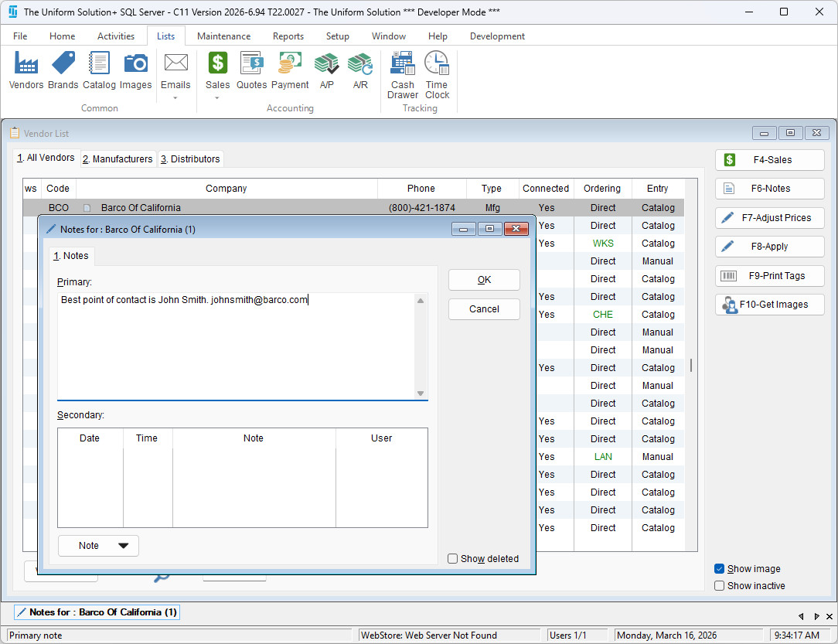Uncheck the Show image checkbox

click(x=720, y=569)
